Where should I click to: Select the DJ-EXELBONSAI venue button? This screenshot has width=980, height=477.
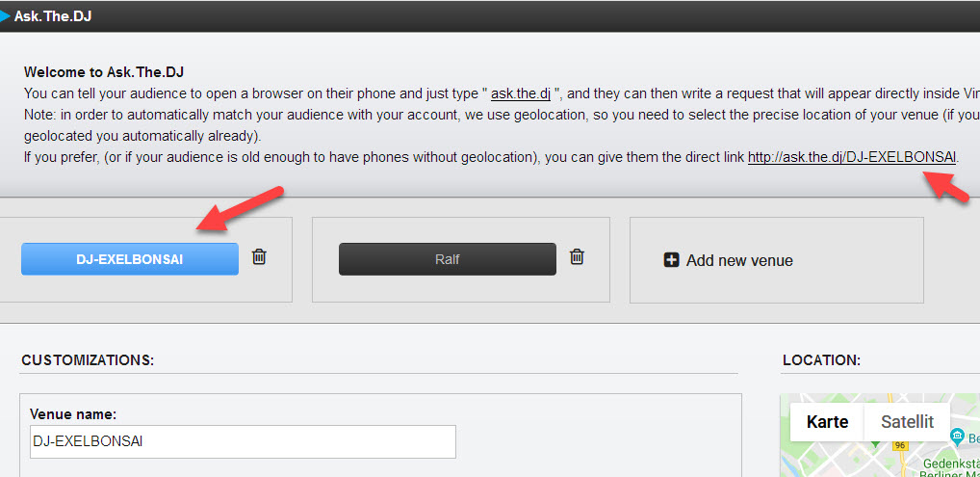(130, 259)
